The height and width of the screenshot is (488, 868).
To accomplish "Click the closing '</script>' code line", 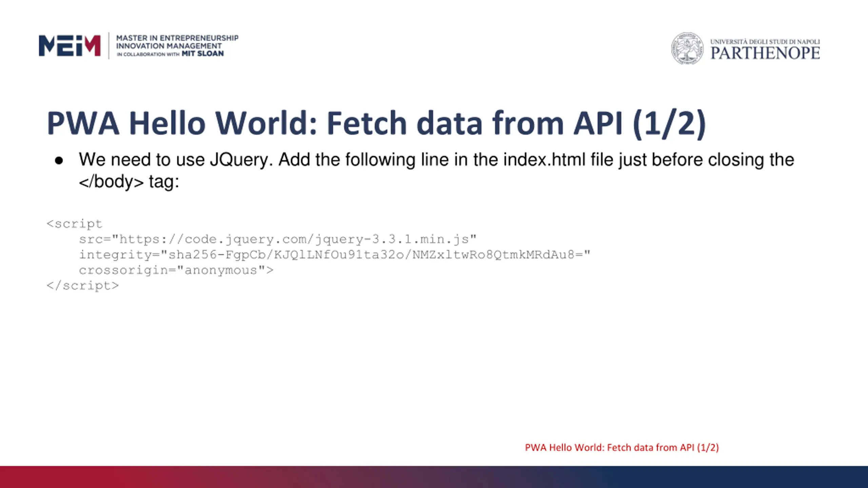I will click(x=83, y=286).
